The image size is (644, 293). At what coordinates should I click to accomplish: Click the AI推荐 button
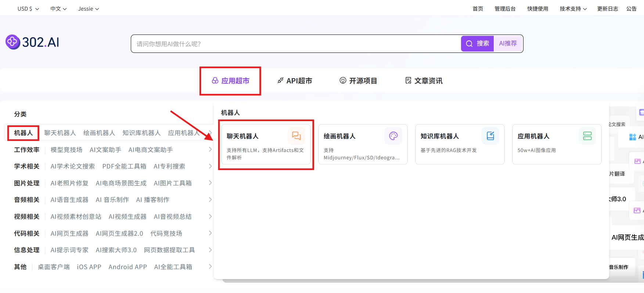[x=508, y=44]
